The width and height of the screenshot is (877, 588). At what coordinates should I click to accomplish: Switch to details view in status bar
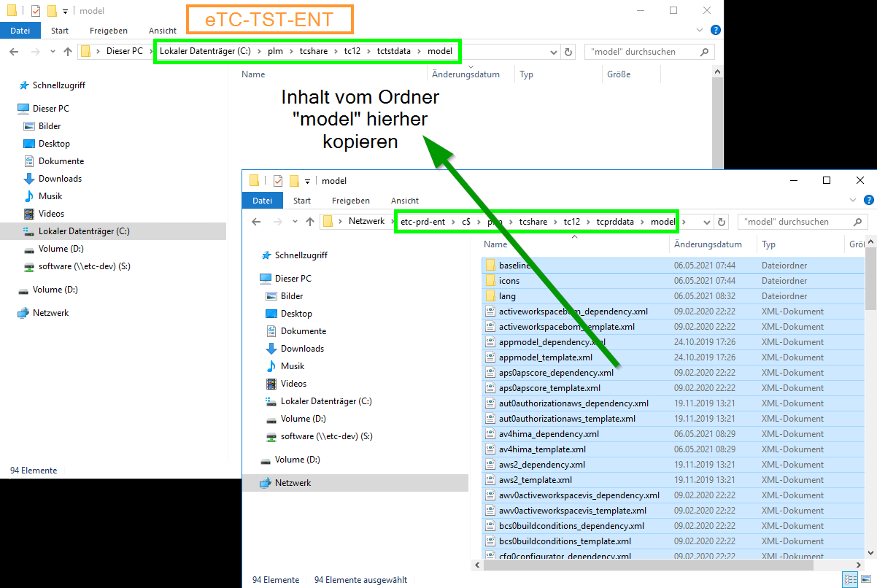point(850,580)
